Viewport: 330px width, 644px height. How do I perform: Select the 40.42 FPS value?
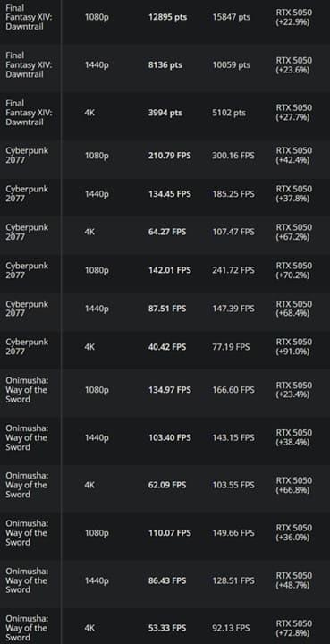tap(167, 347)
